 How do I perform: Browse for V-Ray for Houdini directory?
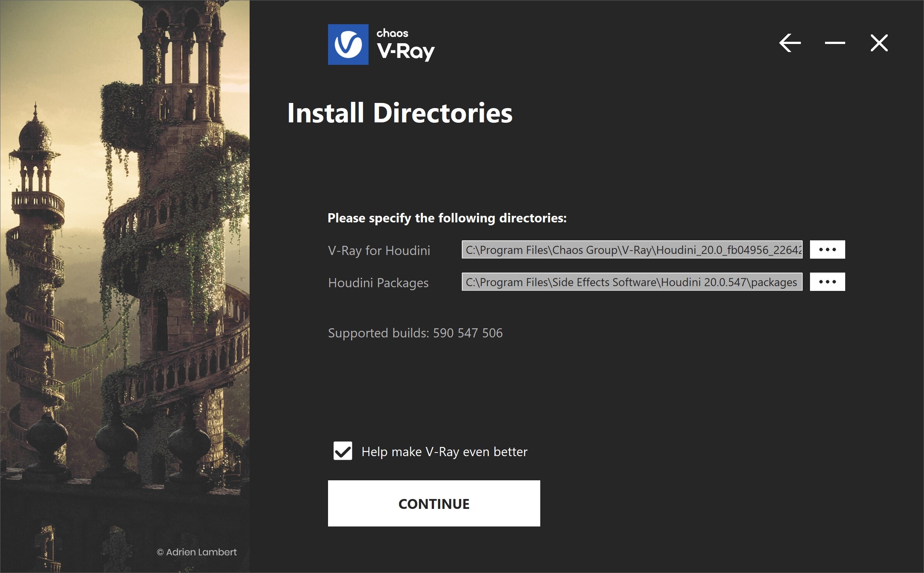click(827, 249)
